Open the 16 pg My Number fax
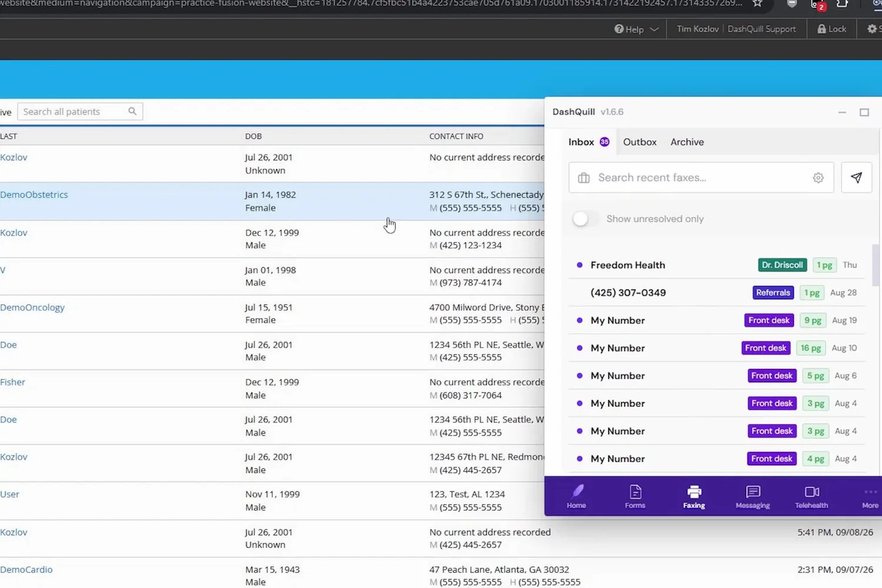The width and height of the screenshot is (882, 588). click(x=717, y=348)
